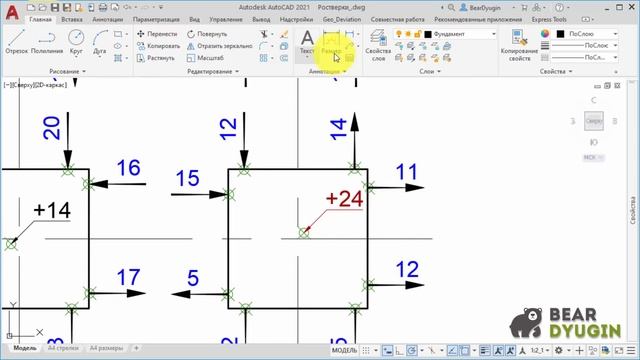Open the A4 стрелки layout tab

63,348
